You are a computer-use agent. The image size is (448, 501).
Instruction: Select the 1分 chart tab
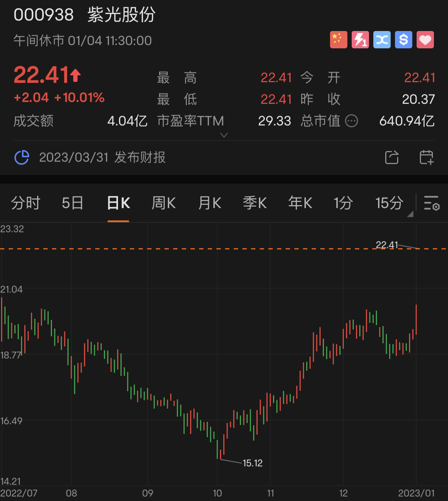[x=343, y=203]
